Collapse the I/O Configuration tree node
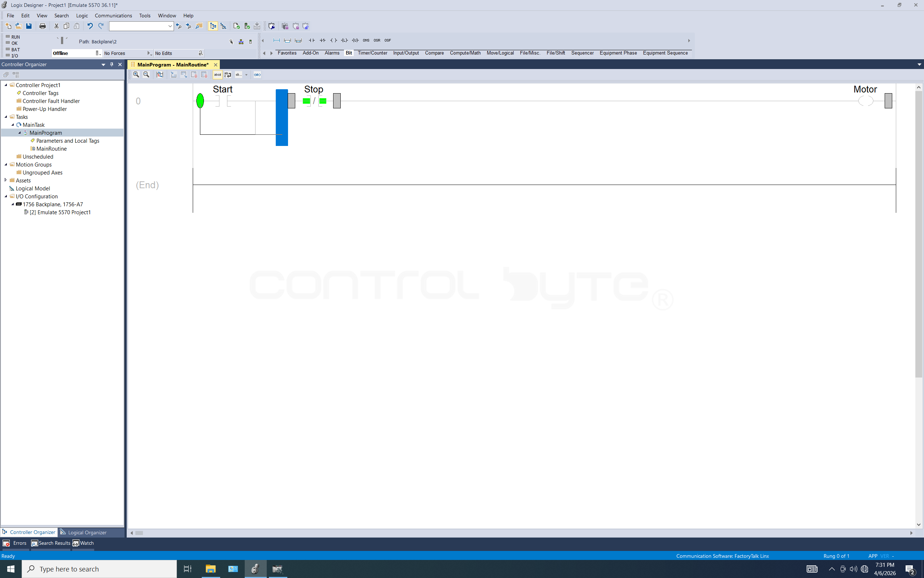The width and height of the screenshot is (924, 578). pyautogui.click(x=6, y=196)
